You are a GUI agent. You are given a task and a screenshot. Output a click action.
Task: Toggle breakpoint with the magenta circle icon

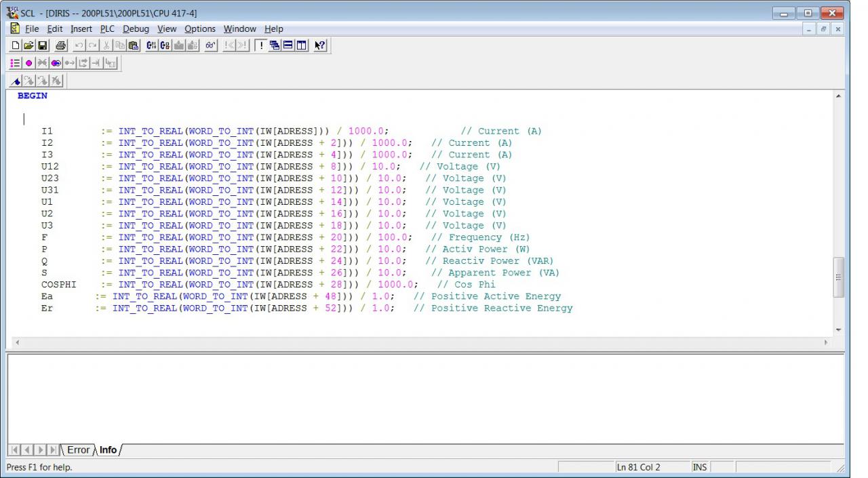tap(28, 63)
